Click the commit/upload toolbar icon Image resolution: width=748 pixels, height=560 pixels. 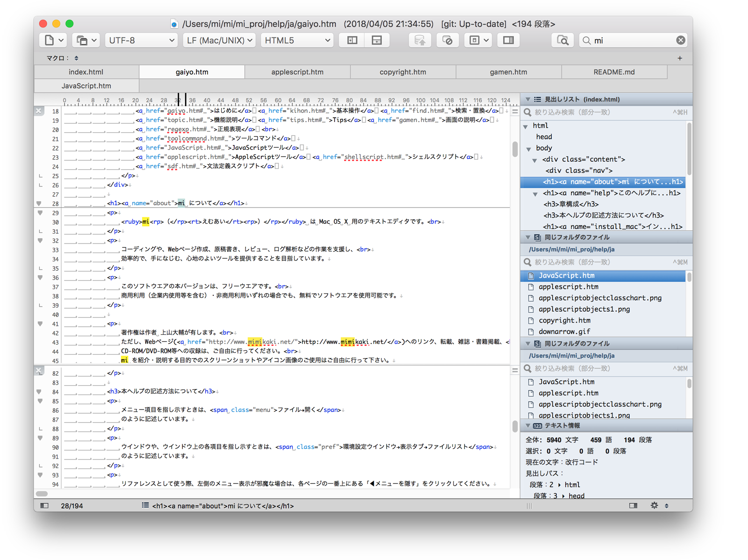[420, 40]
